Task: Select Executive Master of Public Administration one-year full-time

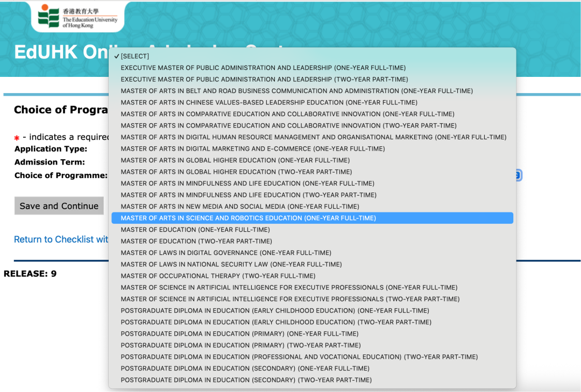Action: pos(263,68)
